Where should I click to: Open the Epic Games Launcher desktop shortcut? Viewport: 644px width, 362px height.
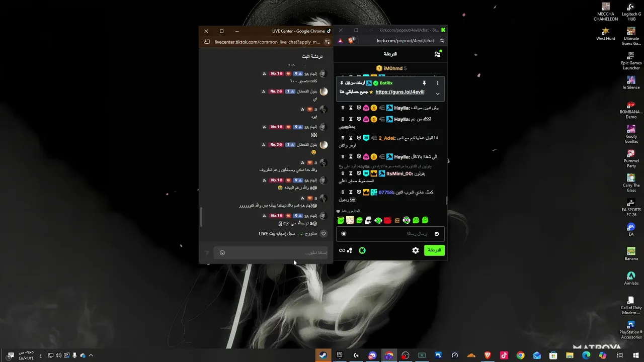pyautogui.click(x=631, y=61)
